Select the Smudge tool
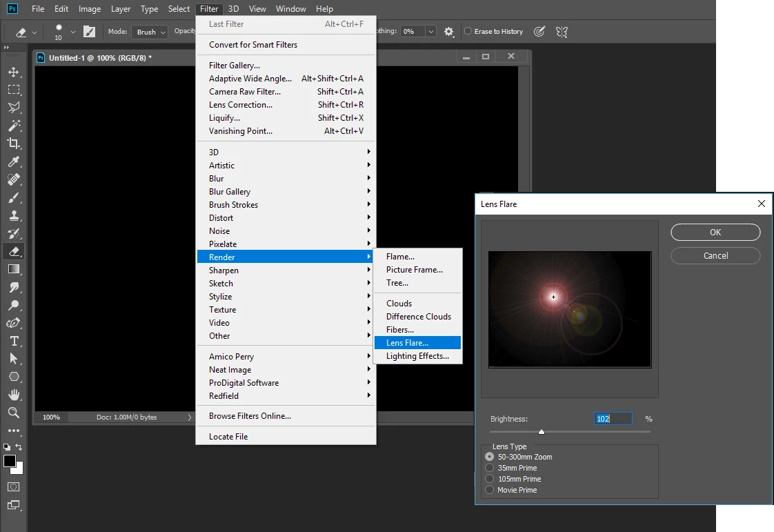Viewport: 774px width, 532px height. 14,287
